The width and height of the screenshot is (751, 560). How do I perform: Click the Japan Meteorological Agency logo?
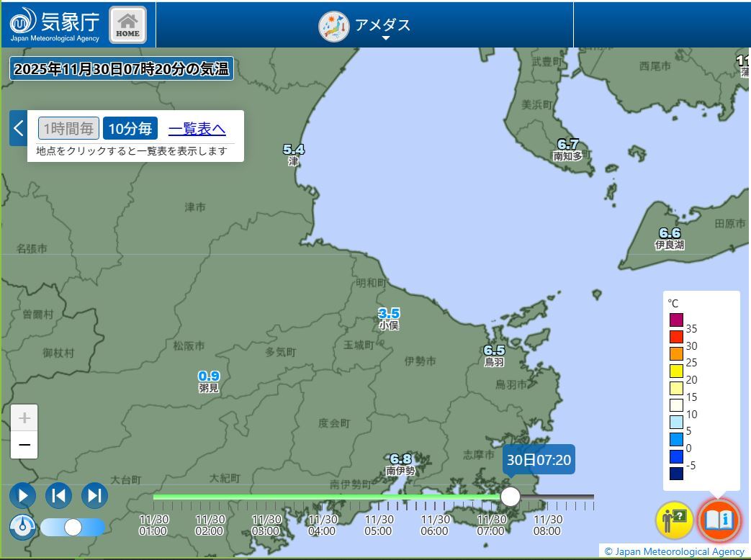coord(55,24)
